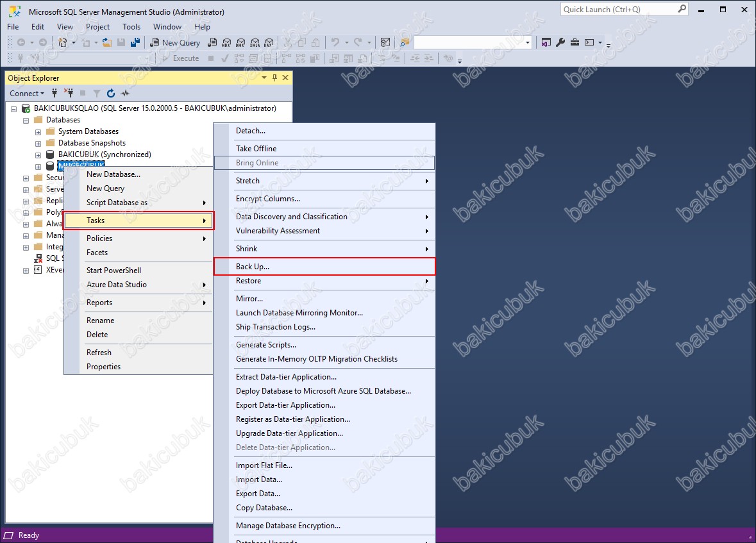Choose New Query in the context menu

click(139, 188)
